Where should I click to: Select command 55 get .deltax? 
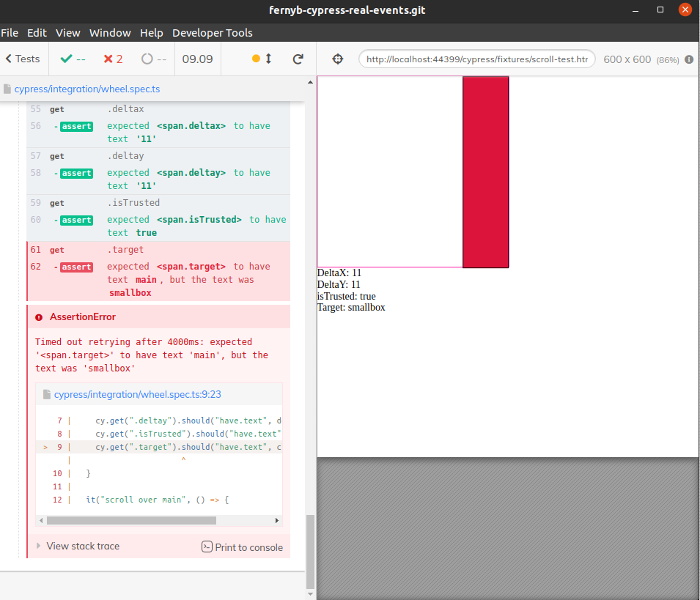[158, 109]
